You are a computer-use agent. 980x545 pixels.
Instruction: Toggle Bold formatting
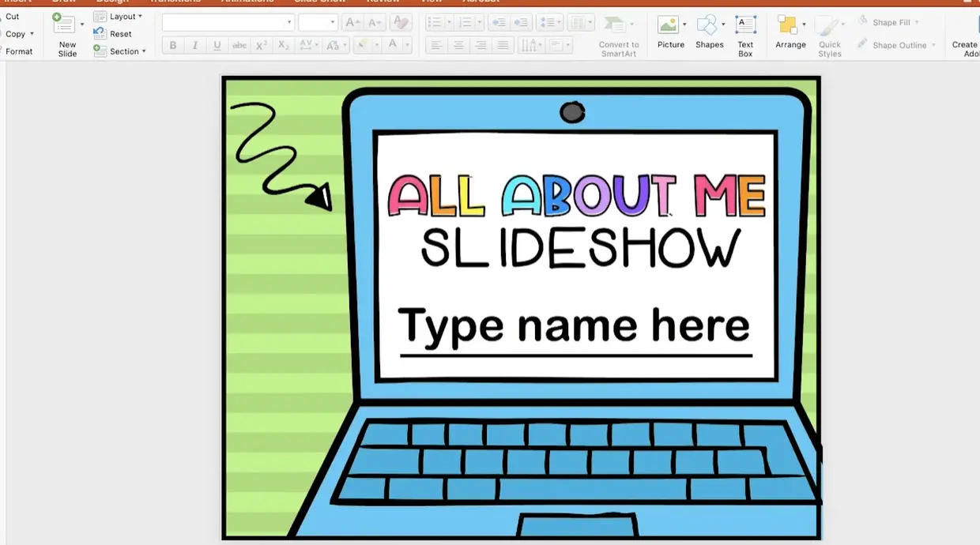coord(173,46)
